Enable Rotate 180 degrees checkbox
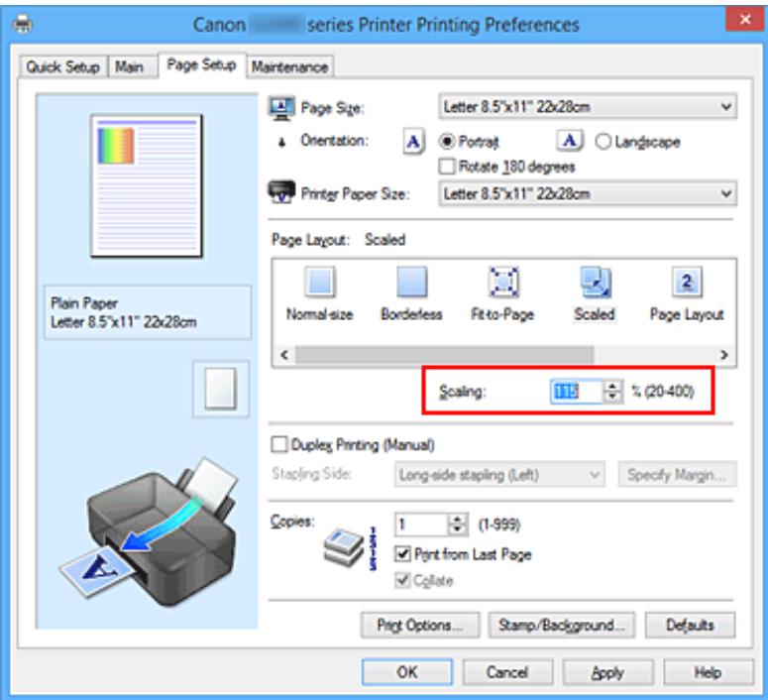Viewport: 768px width, 700px height. (447, 167)
